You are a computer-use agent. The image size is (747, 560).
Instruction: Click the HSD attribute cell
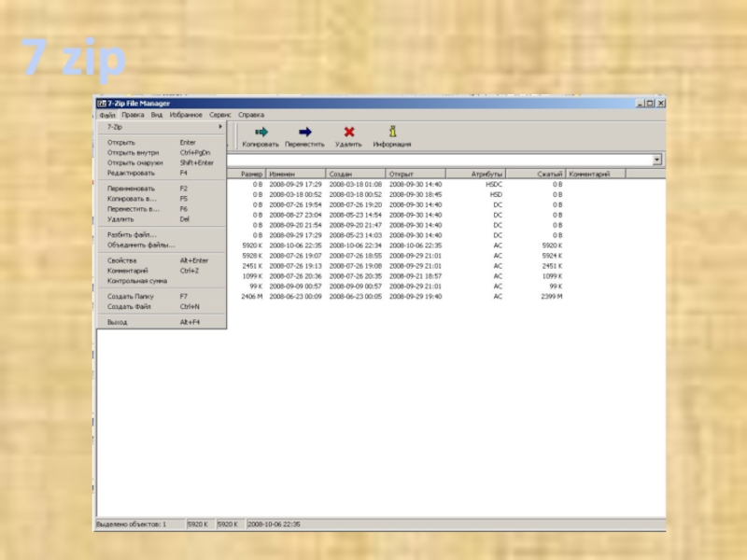(496, 194)
